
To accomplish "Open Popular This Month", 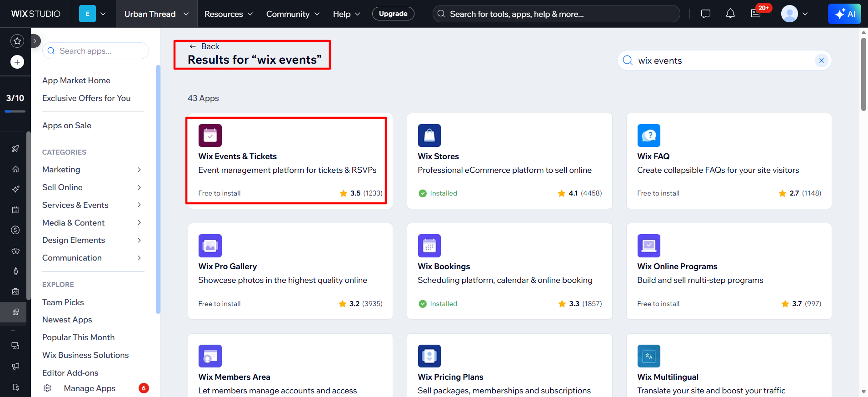I will click(78, 337).
